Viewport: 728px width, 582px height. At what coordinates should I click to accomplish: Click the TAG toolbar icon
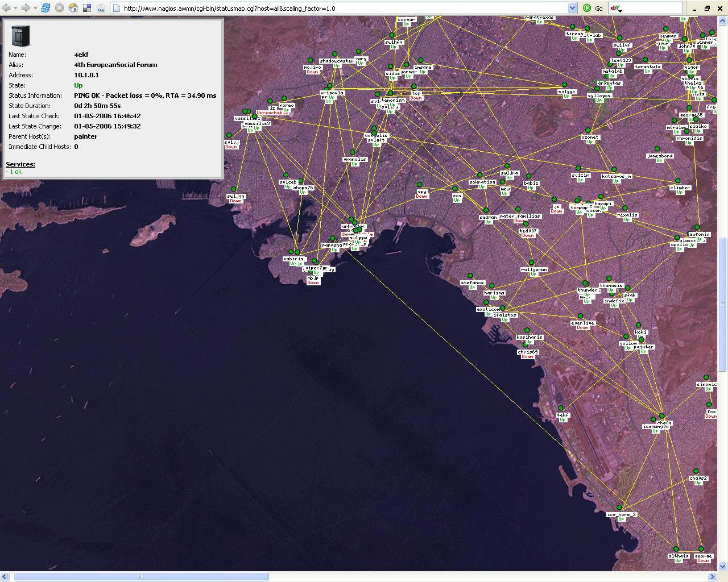click(x=101, y=8)
